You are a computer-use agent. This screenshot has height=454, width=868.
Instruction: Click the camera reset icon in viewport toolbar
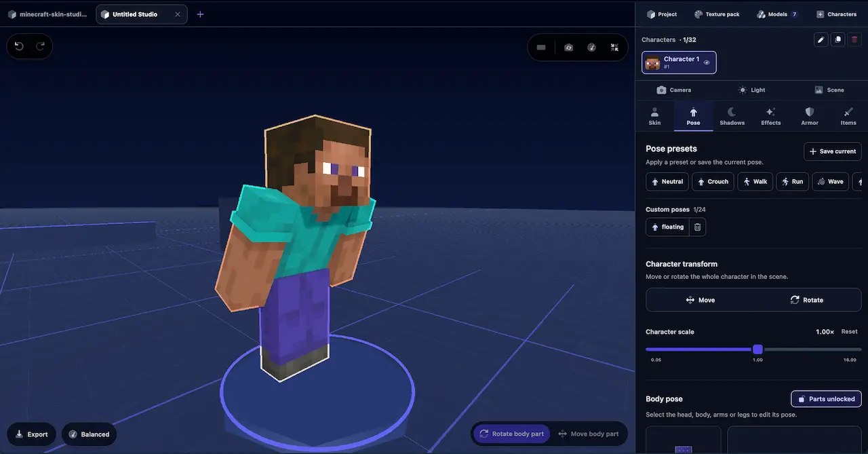click(x=569, y=48)
